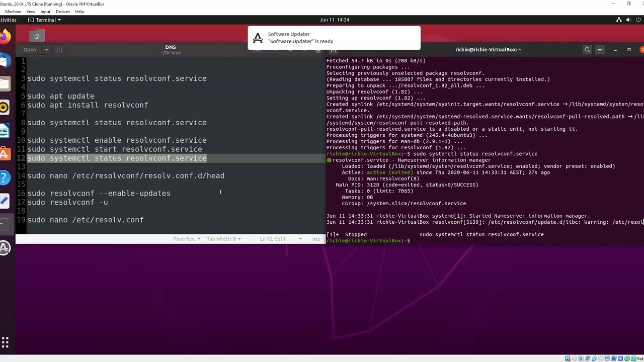Switch to Text Editor from the dock
This screenshot has width=644, height=362.
pyautogui.click(x=5, y=201)
